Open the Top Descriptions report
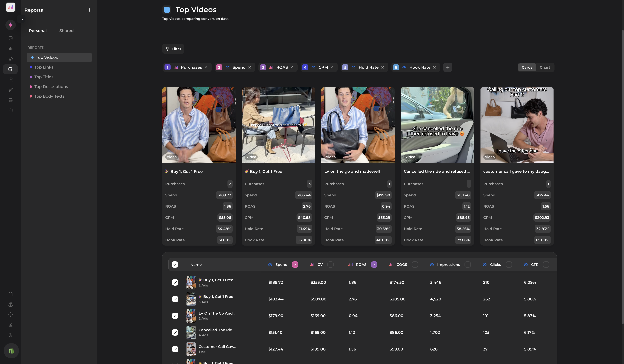 51,86
